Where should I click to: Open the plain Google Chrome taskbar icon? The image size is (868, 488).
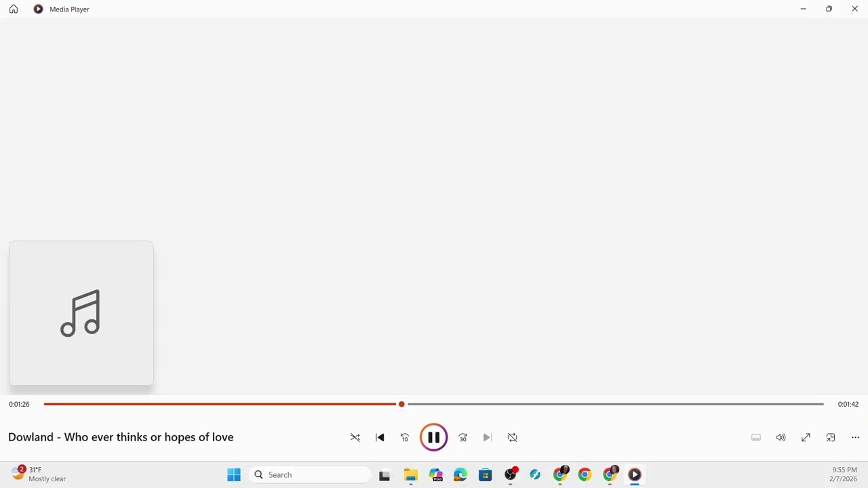tap(585, 475)
